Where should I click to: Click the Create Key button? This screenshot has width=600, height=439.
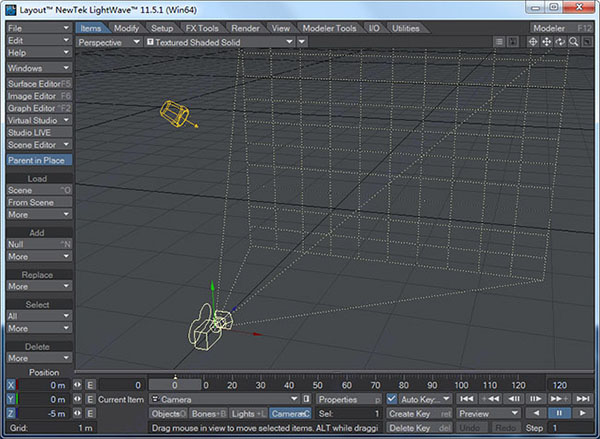click(x=419, y=414)
